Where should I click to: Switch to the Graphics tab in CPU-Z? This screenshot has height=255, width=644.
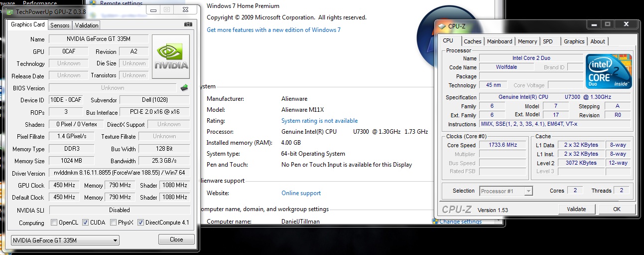point(574,41)
